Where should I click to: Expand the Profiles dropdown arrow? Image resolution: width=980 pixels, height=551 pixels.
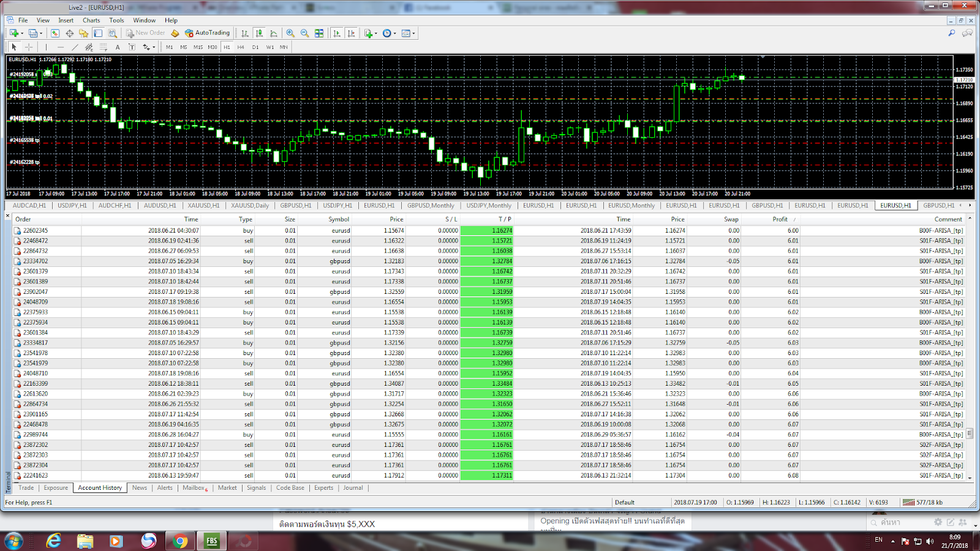[x=41, y=34]
